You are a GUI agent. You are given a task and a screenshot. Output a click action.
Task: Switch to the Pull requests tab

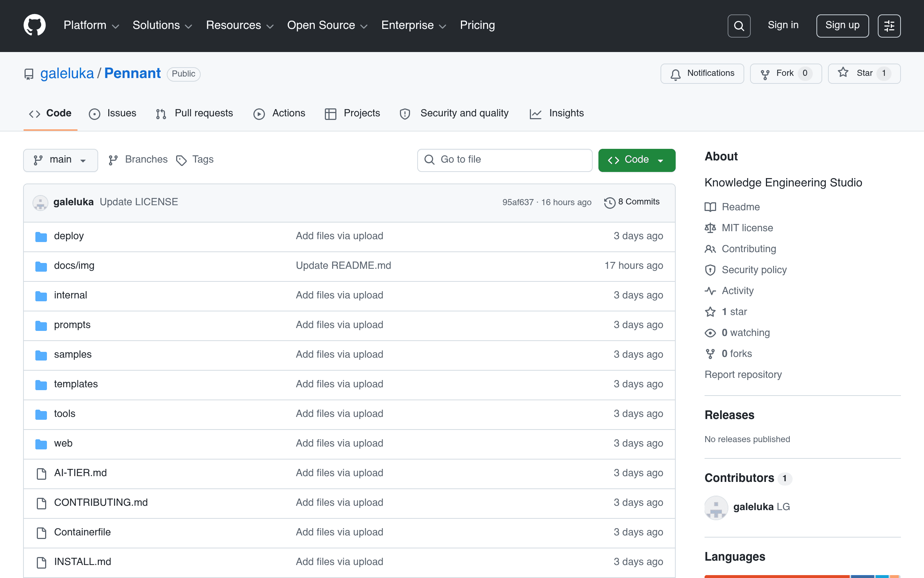point(194,113)
